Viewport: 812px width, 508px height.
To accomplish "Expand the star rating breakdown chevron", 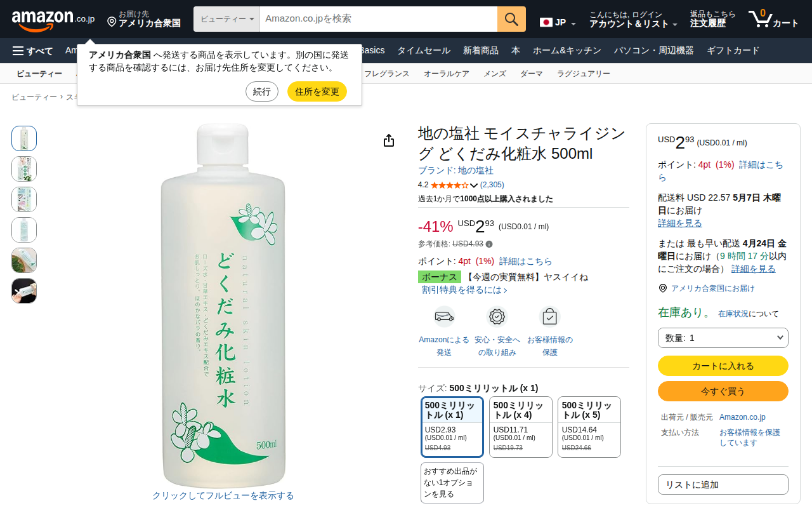I will 474,185.
